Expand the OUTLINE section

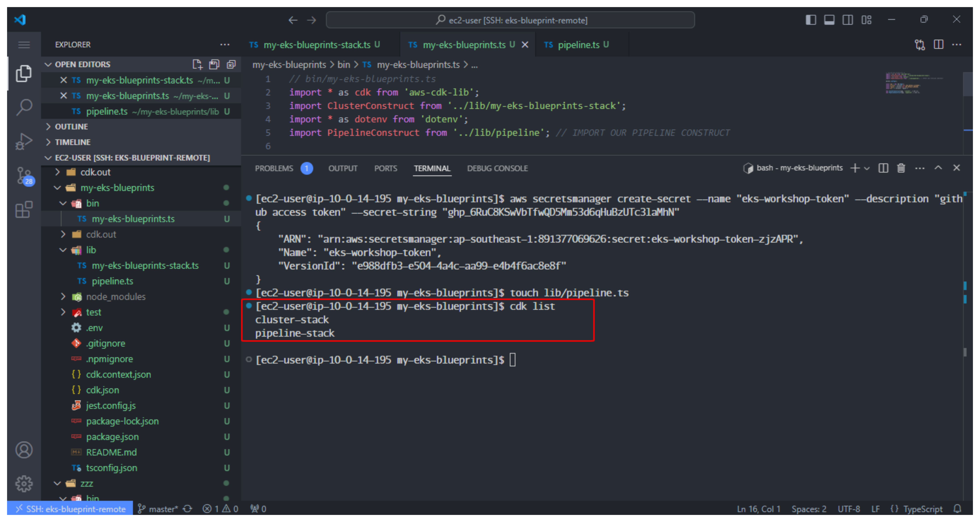(x=48, y=127)
